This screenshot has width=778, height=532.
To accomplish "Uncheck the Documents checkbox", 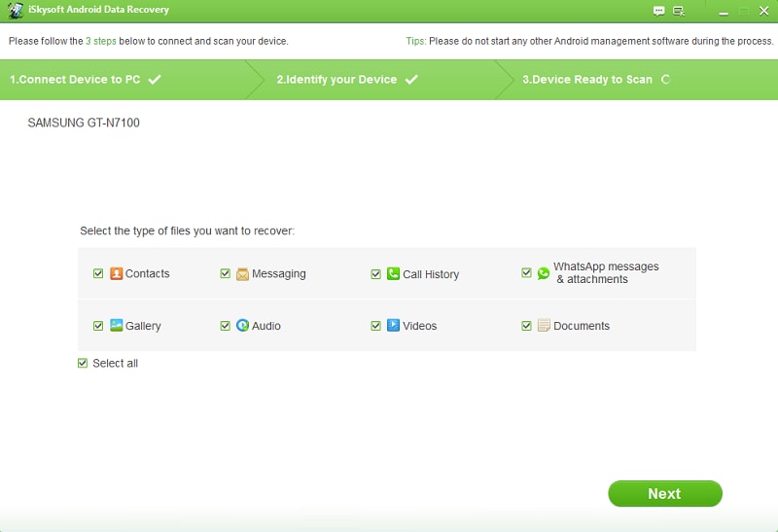I will click(x=526, y=326).
